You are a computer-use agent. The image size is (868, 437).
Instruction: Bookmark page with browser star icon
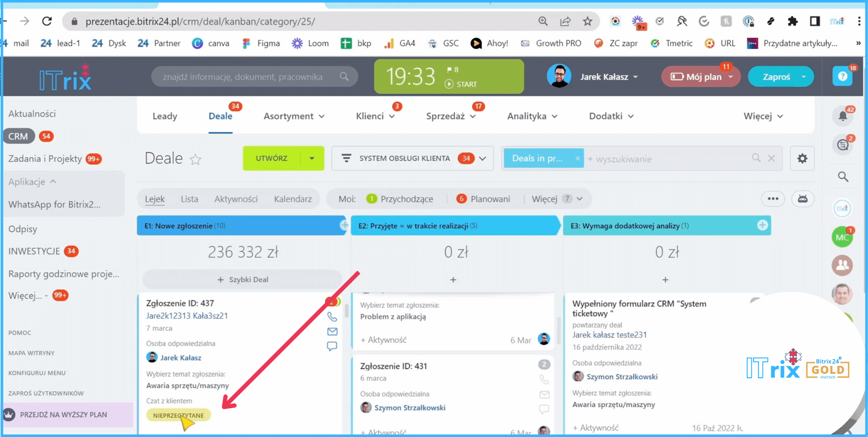click(x=587, y=21)
